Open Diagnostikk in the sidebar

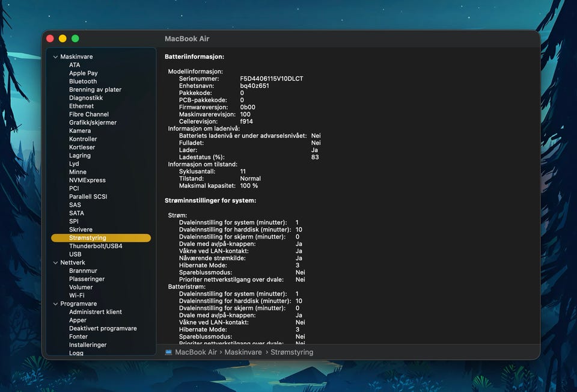coord(86,98)
